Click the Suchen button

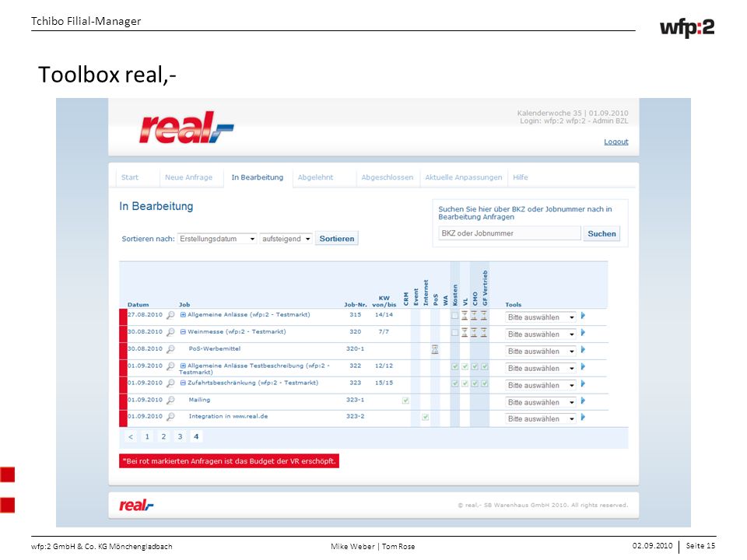(601, 234)
